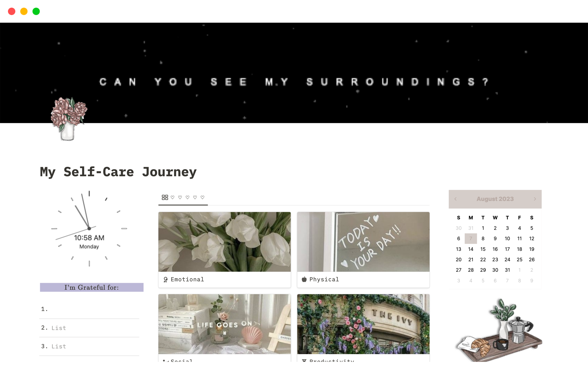This screenshot has width=588, height=368.
Task: Open the August 2023 calendar header
Action: coord(495,199)
